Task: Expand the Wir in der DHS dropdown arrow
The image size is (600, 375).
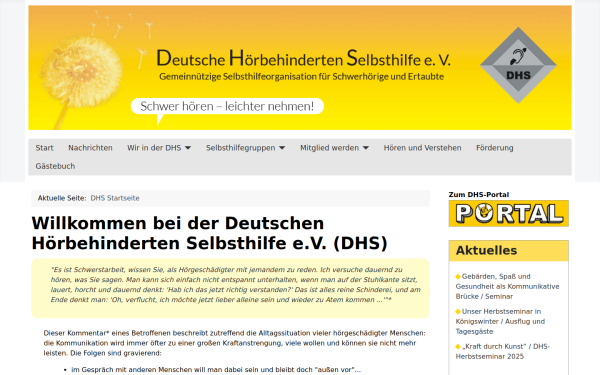Action: point(188,148)
